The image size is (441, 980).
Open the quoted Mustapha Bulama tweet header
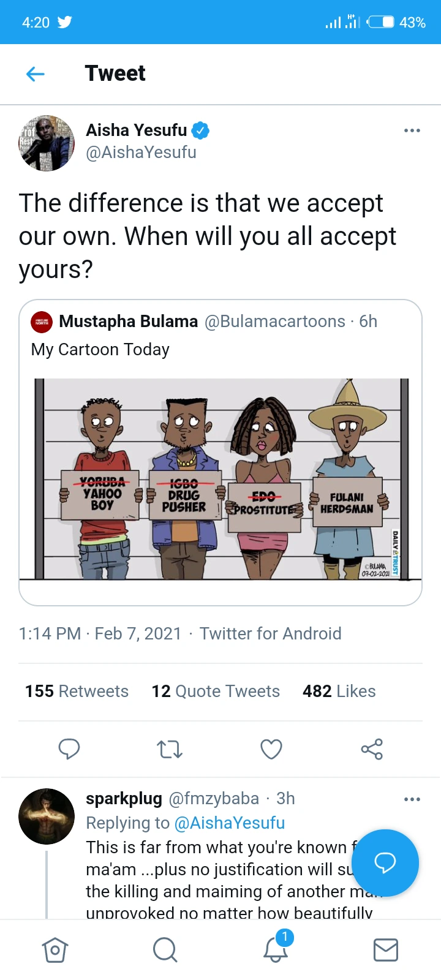[204, 322]
